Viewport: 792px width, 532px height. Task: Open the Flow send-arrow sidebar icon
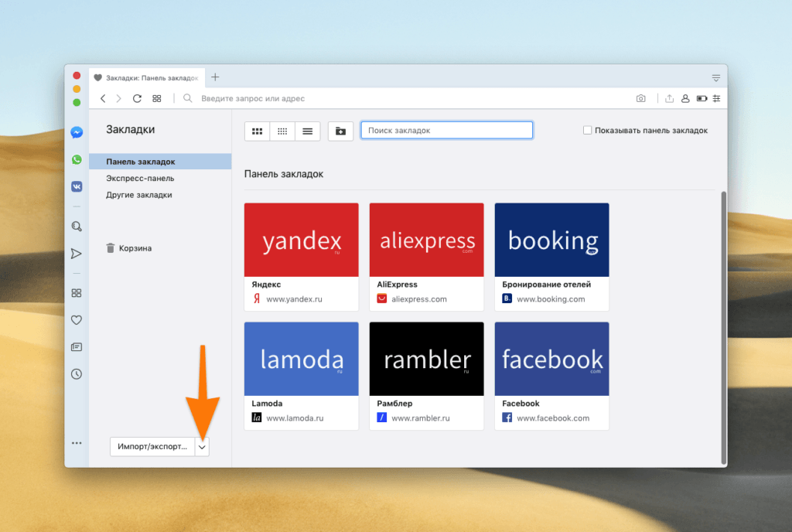pyautogui.click(x=77, y=254)
